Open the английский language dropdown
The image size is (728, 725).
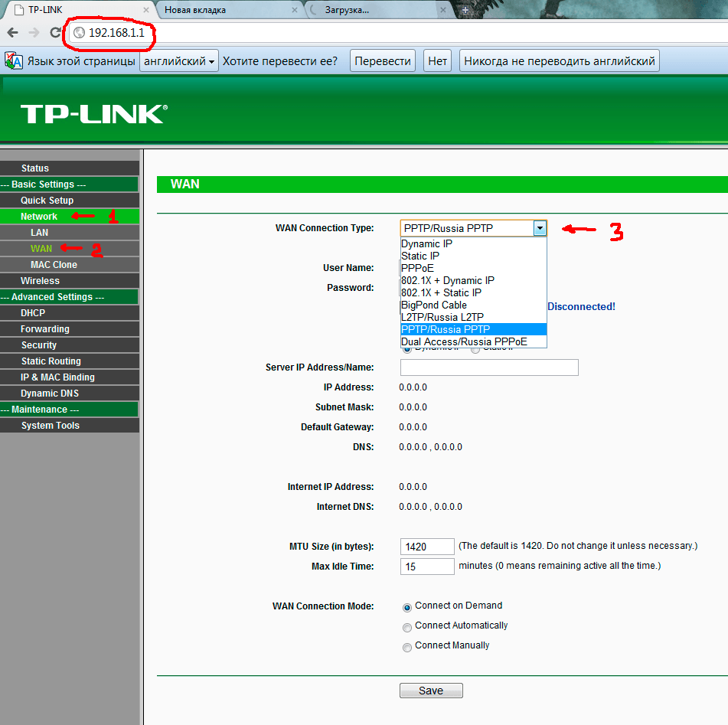pos(179,60)
